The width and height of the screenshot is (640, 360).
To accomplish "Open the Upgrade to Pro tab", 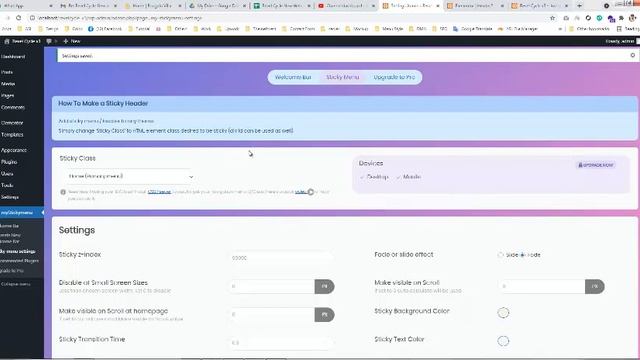I will tap(394, 77).
